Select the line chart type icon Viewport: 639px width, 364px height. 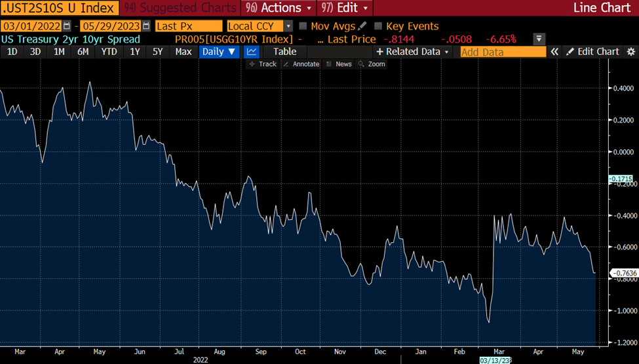point(252,52)
